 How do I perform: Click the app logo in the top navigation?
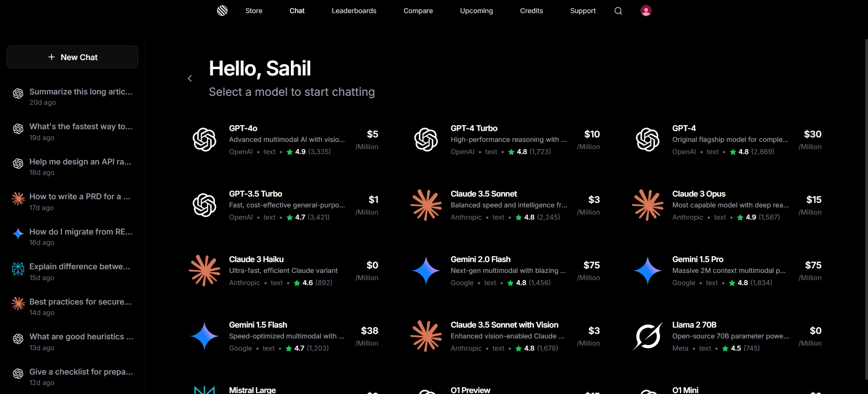222,10
